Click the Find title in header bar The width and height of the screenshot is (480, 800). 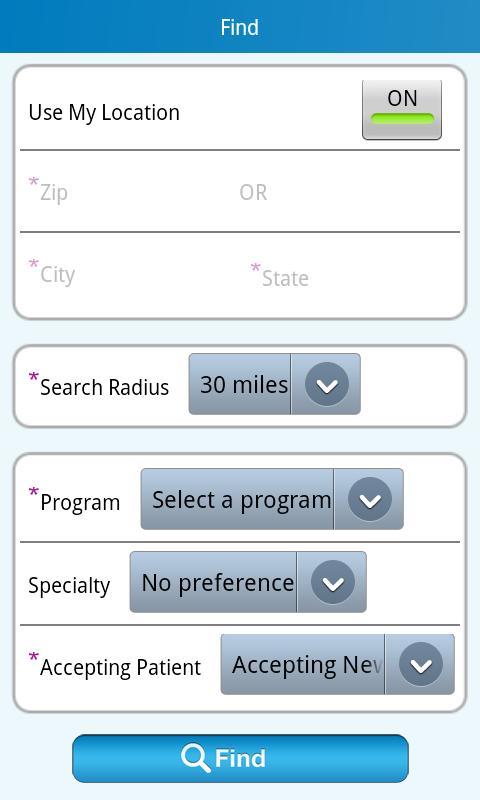point(240,27)
